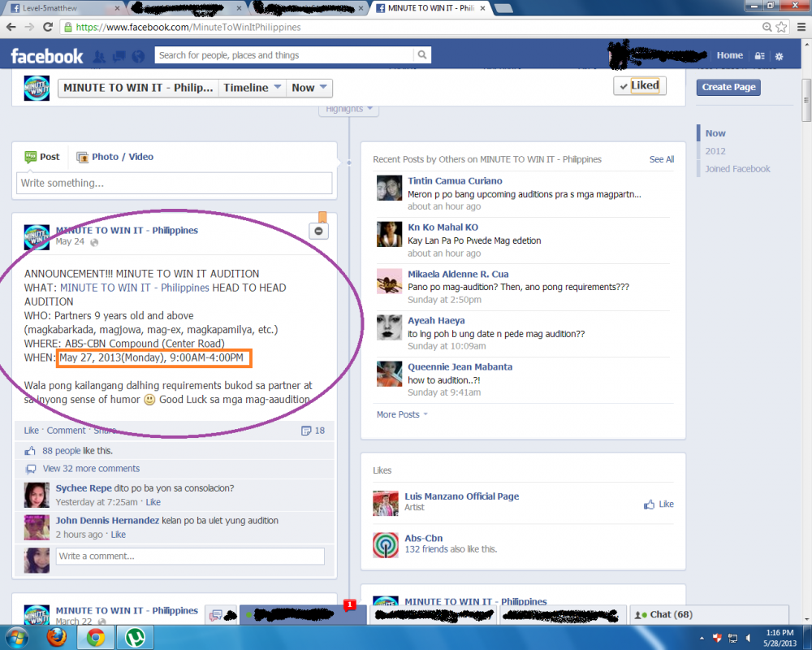Click the Minute To Win It page logo
This screenshot has width=812, height=650.
37,88
